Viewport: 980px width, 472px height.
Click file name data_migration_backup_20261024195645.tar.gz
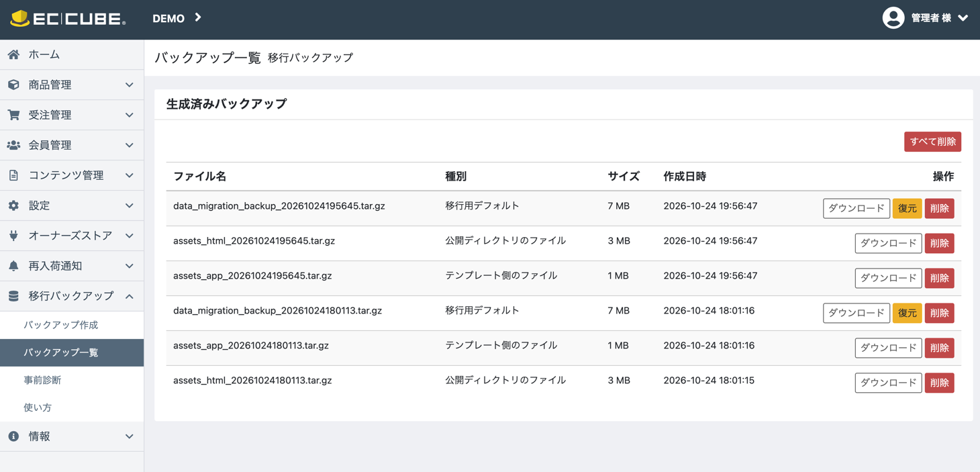tap(279, 206)
